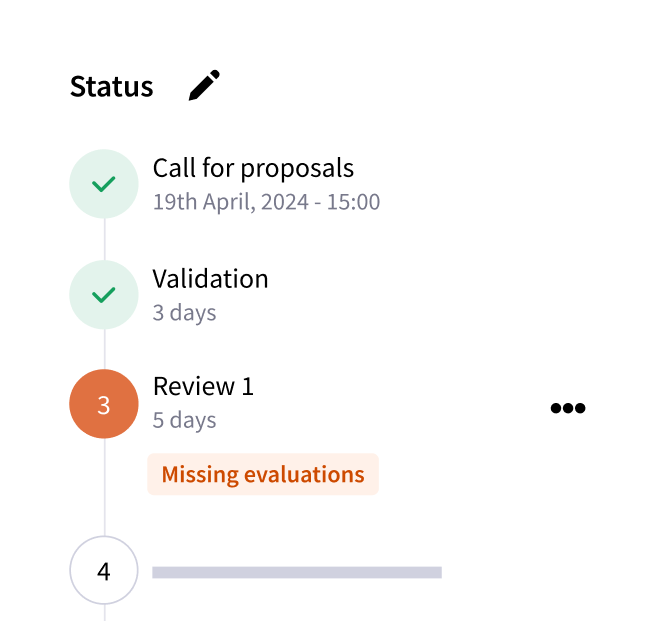Click timeline connector between Call for proposals and Validation
The width and height of the screenshot is (647, 621).
pyautogui.click(x=104, y=239)
